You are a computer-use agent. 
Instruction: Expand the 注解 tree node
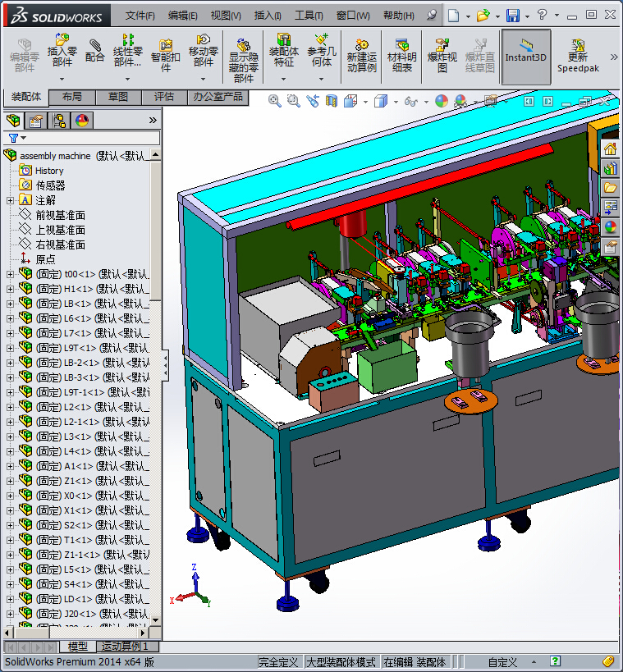[11, 200]
